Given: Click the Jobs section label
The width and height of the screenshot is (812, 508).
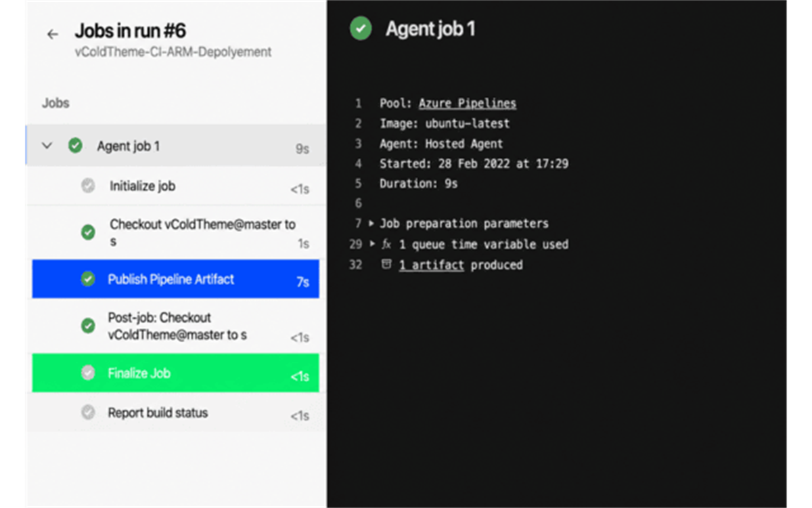Looking at the screenshot, I should point(55,103).
